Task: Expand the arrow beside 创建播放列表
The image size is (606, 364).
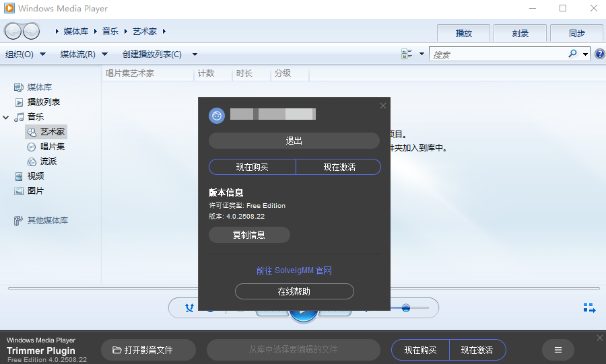Action: [x=195, y=54]
